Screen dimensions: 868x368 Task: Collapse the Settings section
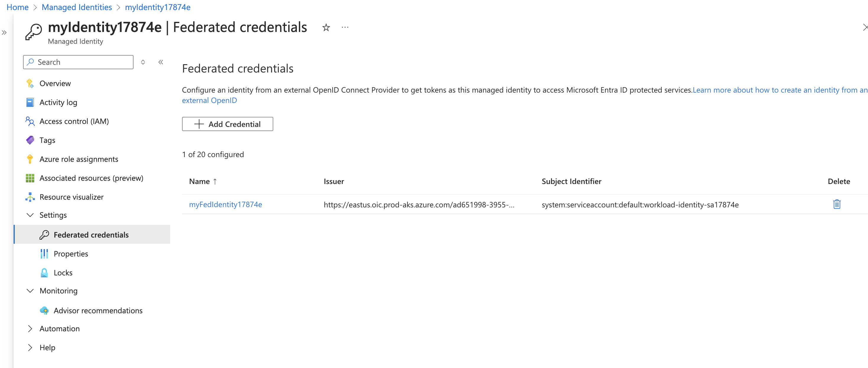click(x=30, y=215)
